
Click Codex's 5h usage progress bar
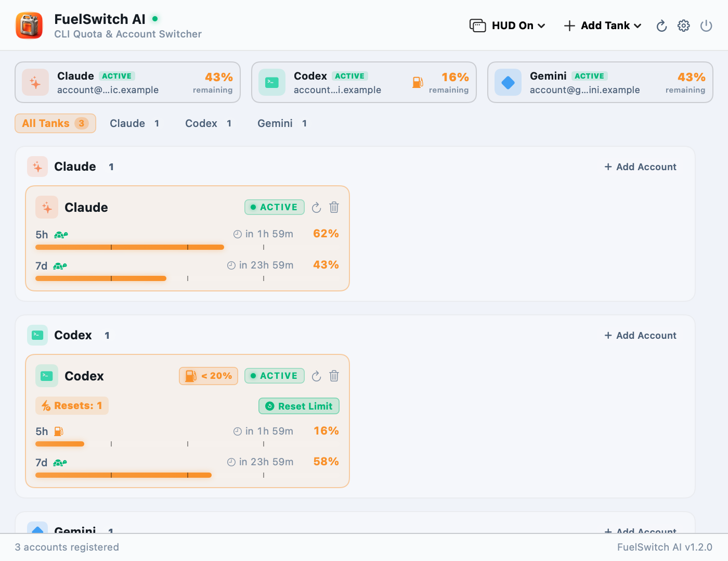187,444
